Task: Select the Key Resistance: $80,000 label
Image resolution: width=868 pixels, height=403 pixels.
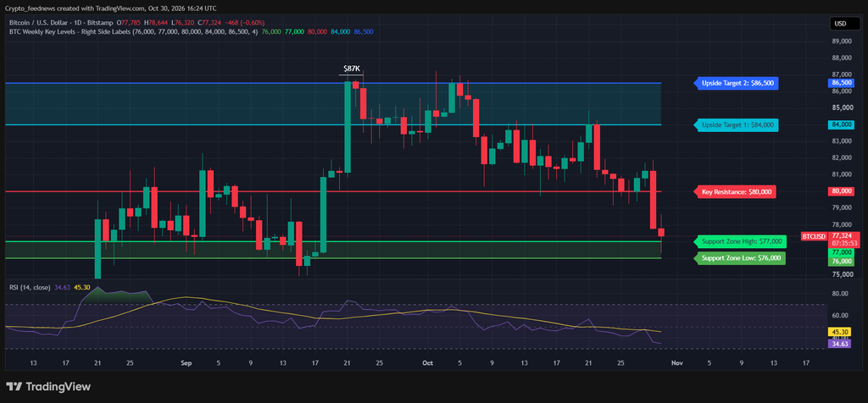Action: (x=735, y=192)
